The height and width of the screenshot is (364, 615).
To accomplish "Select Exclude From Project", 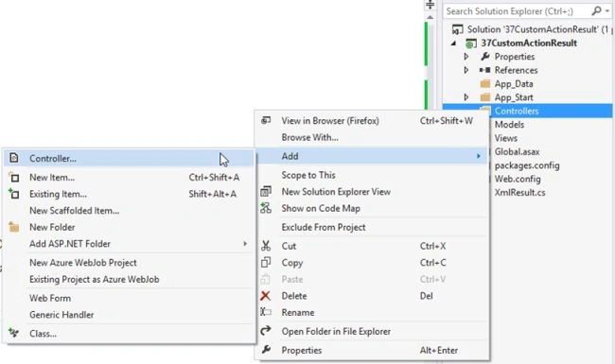I will click(372, 227).
